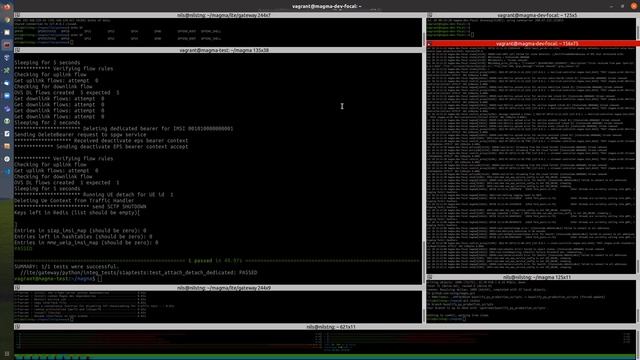The height and width of the screenshot is (360, 640).
Task: Minimize the Terminator window
Action: tap(611, 6)
